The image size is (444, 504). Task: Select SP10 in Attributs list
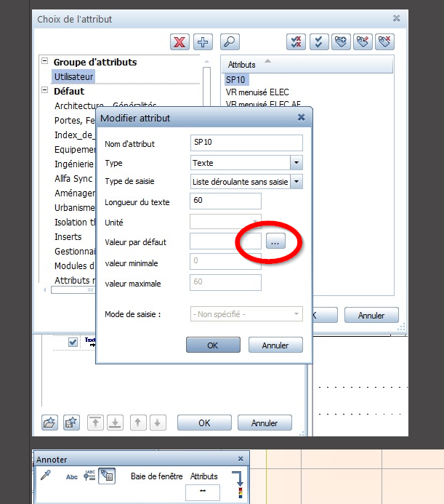tap(235, 80)
